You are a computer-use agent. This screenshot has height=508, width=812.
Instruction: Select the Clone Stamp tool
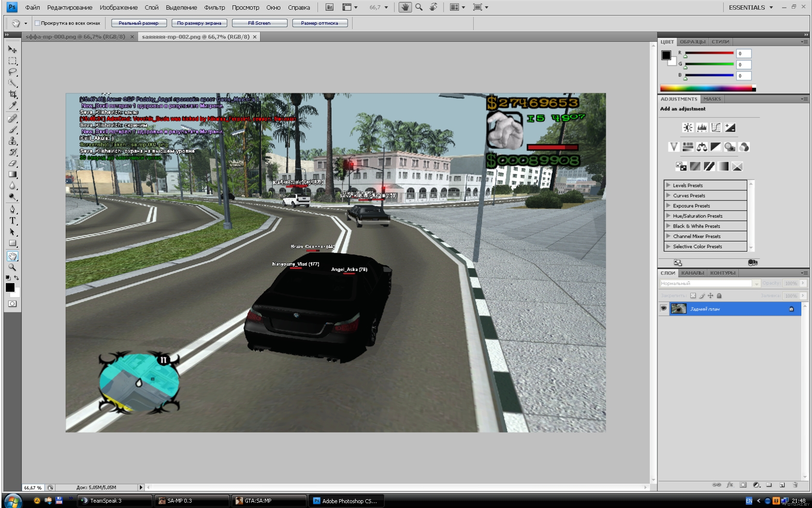pyautogui.click(x=12, y=141)
